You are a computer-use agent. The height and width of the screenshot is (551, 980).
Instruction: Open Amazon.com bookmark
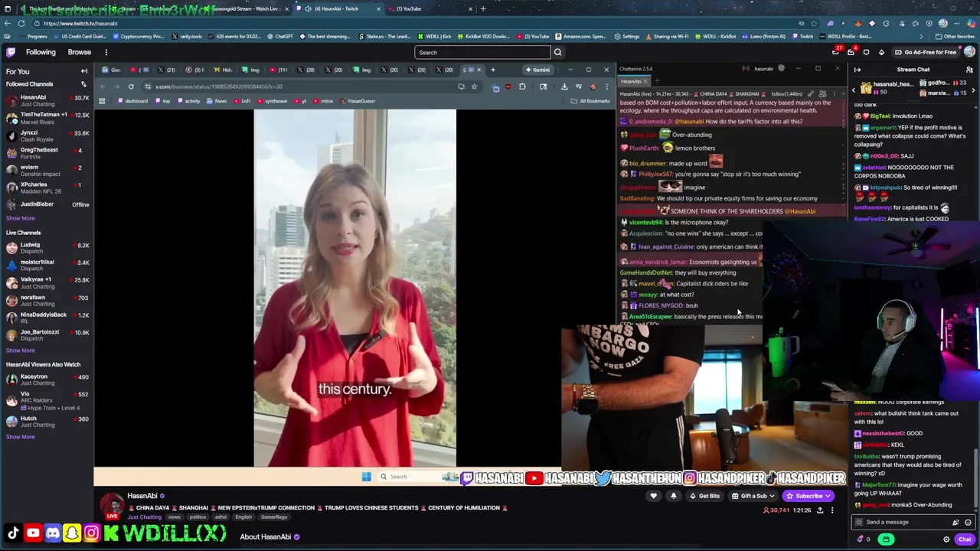[x=580, y=36]
